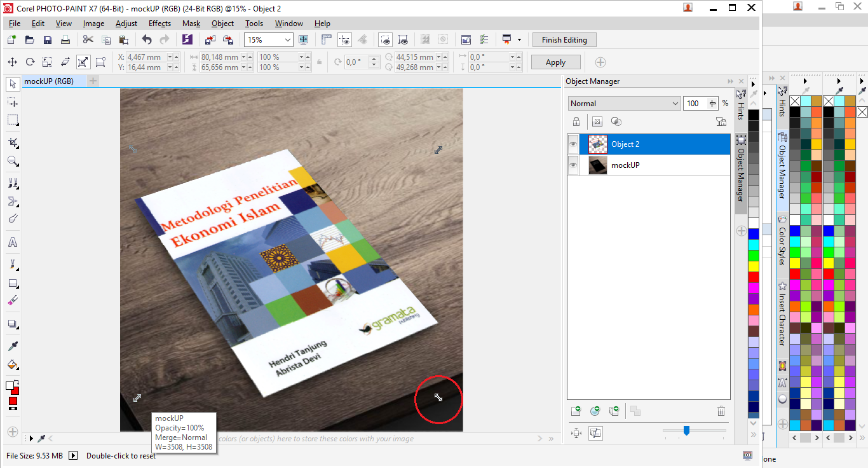Switch to the Color Styles docker tab
This screenshot has height=468, width=868.
[x=782, y=248]
